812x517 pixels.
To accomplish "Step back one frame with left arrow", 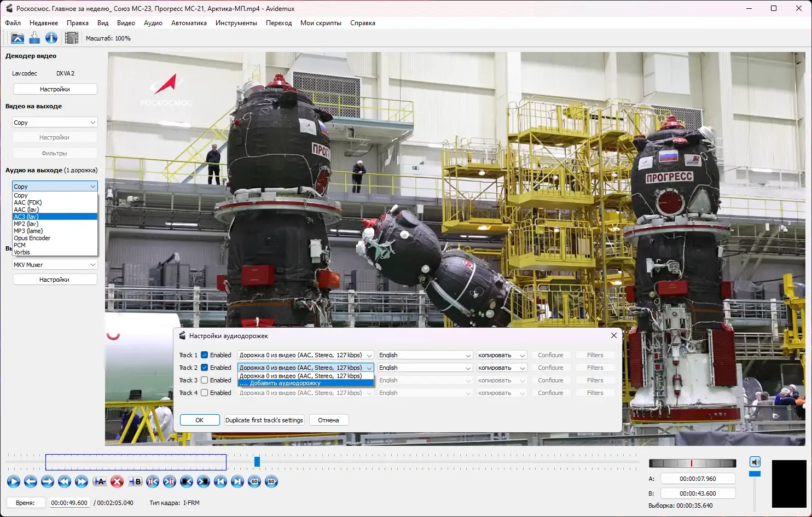I will click(31, 481).
